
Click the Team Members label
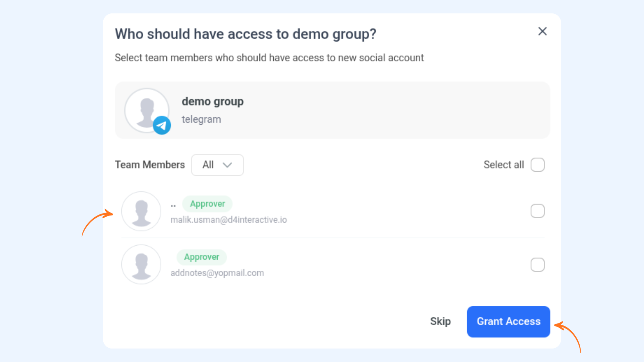click(150, 165)
